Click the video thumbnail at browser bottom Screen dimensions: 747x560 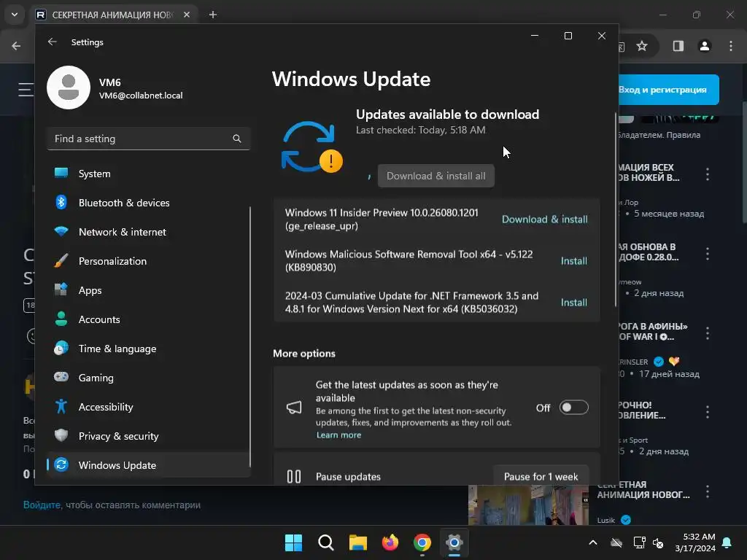528,505
